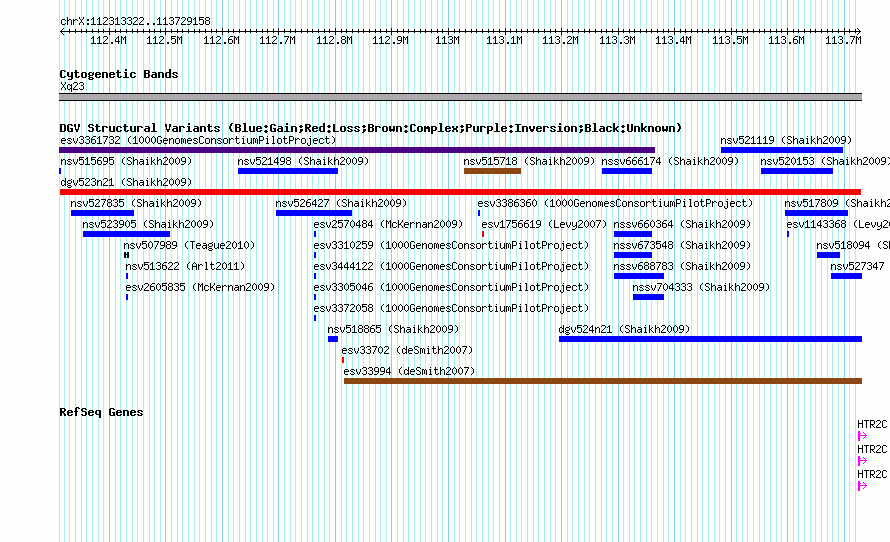Click the 112.4M mark on the ruler
Image resolution: width=890 pixels, height=542 pixels.
(x=108, y=40)
